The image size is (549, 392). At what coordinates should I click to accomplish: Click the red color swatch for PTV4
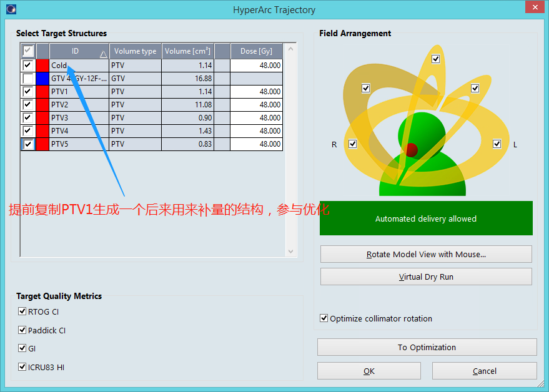(x=42, y=131)
